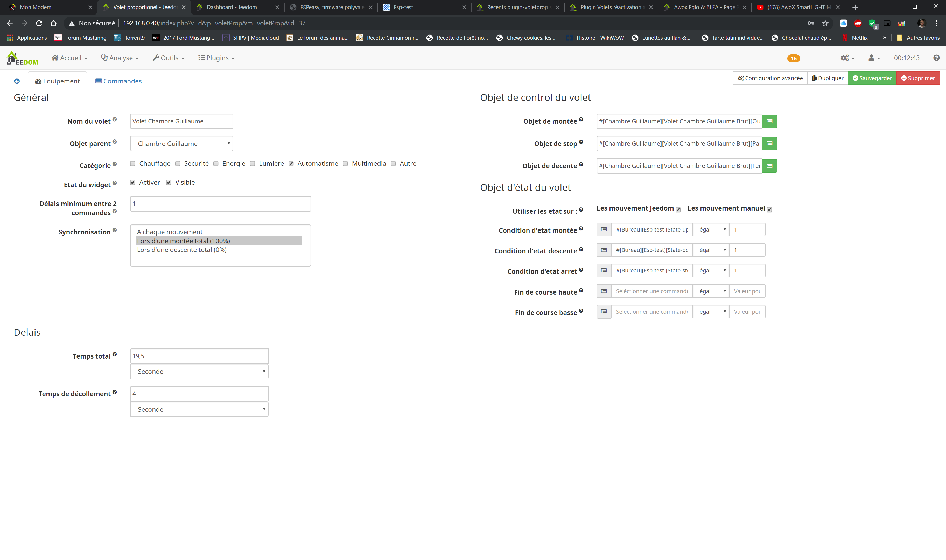Show help tooltip for Synchronisation
The width and height of the screenshot is (946, 560).
115,230
